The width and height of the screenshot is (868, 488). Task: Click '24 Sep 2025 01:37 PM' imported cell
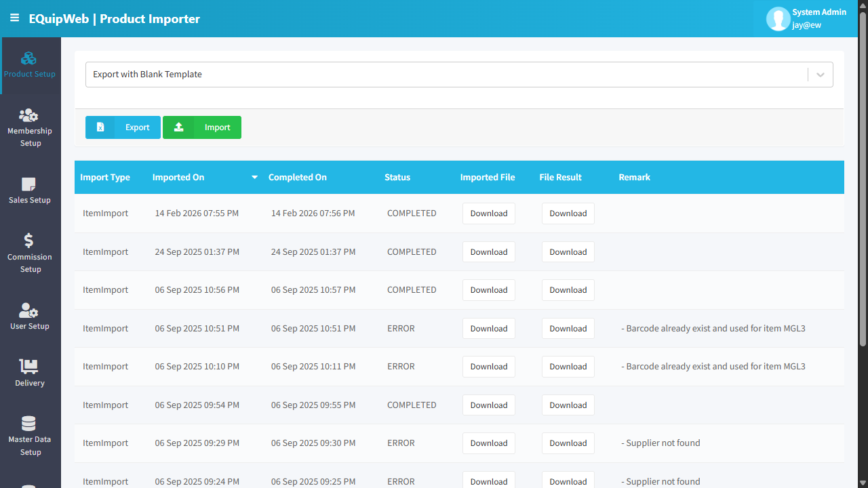pos(197,252)
